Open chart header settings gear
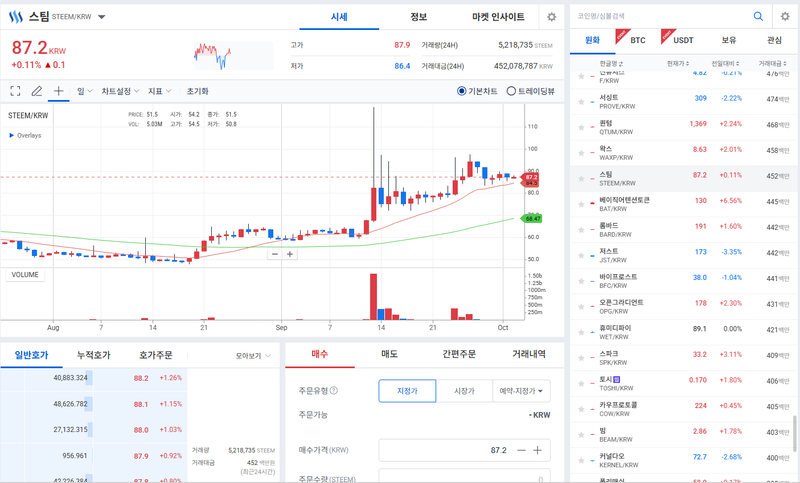800x483 pixels. [x=552, y=17]
